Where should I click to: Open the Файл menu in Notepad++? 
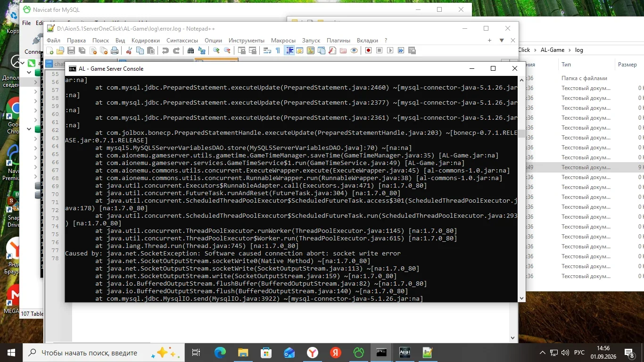[54, 41]
